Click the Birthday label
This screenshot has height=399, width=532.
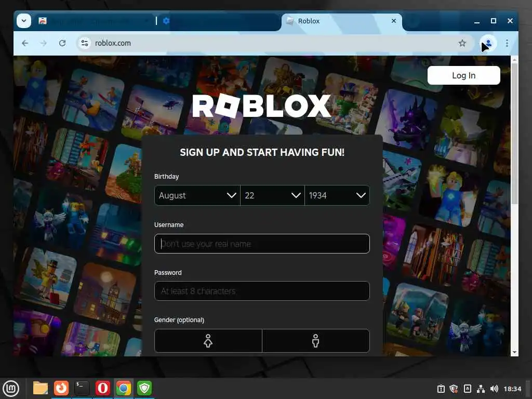coord(166,177)
